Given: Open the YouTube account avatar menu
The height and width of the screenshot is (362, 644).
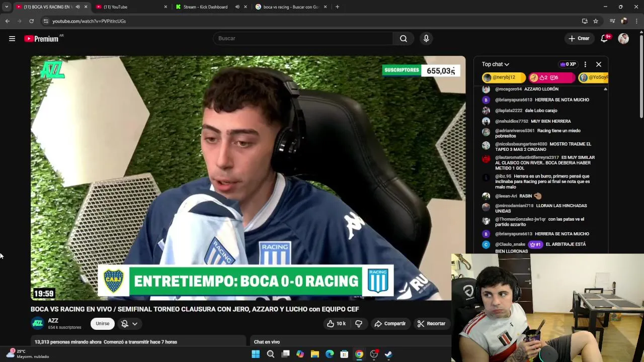Looking at the screenshot, I should [623, 39].
